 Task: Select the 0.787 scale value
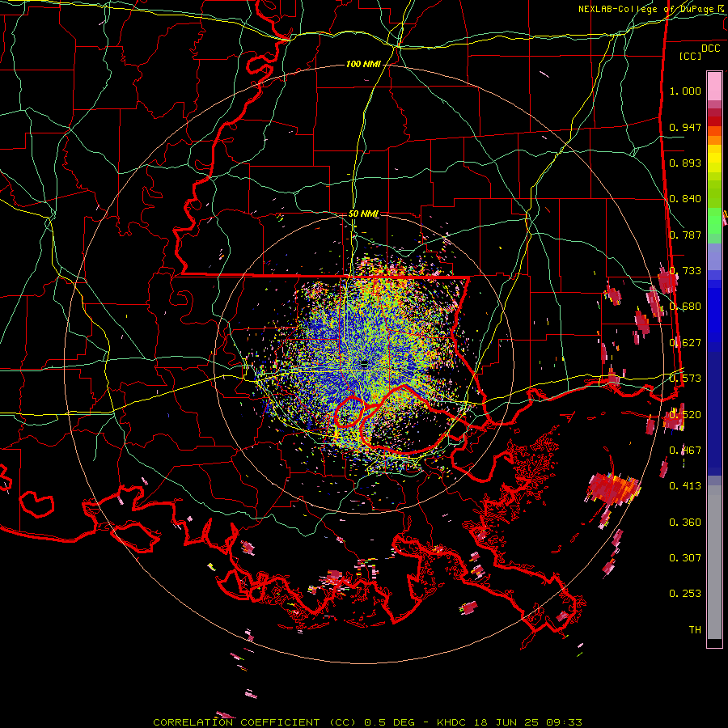[685, 235]
